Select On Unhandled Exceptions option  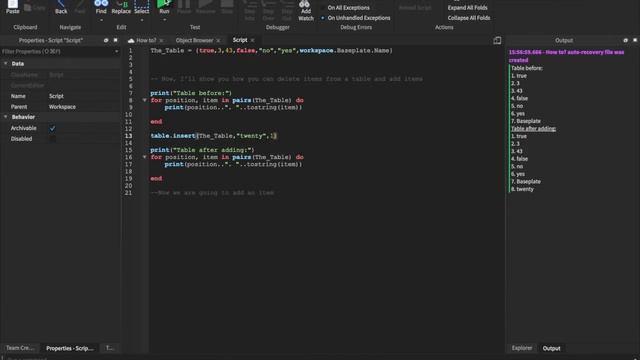point(355,18)
